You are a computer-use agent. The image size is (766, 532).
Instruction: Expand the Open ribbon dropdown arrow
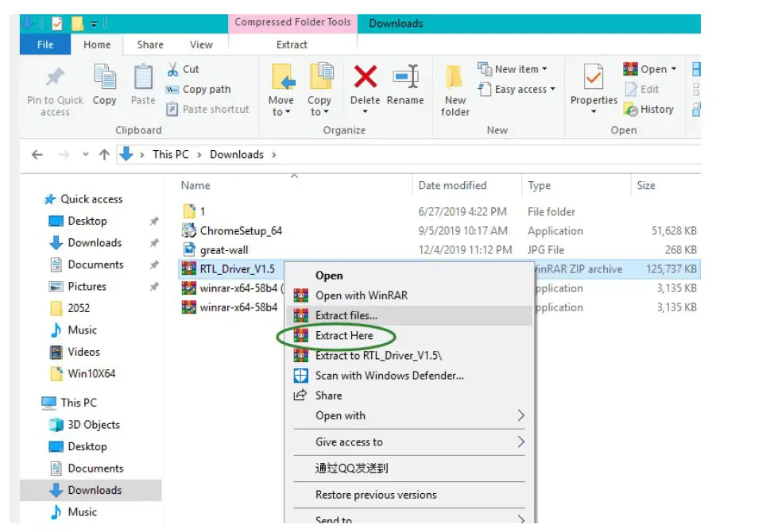(674, 69)
